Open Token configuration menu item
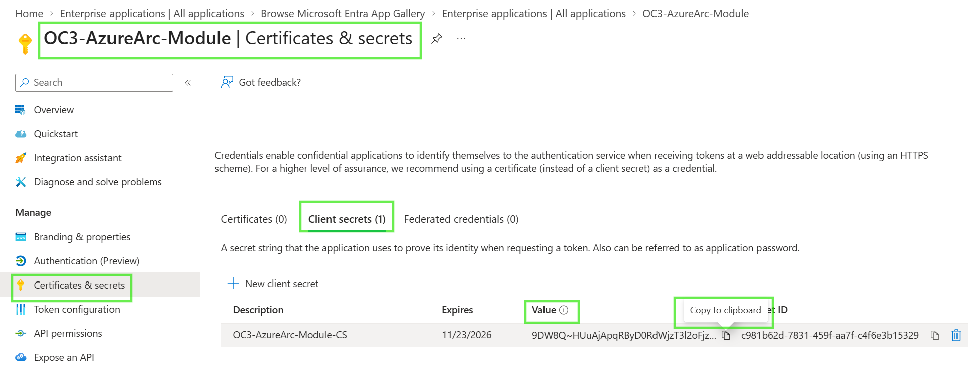This screenshot has width=980, height=376. (x=76, y=309)
